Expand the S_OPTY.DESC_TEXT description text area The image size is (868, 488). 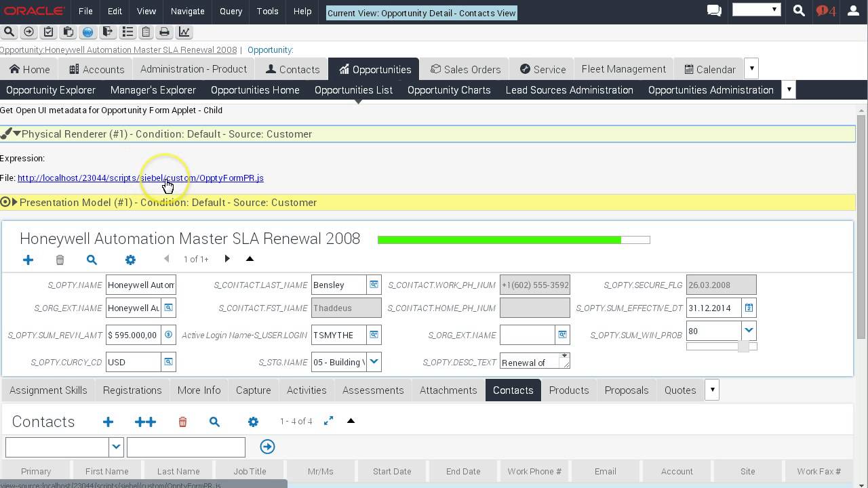564,357
